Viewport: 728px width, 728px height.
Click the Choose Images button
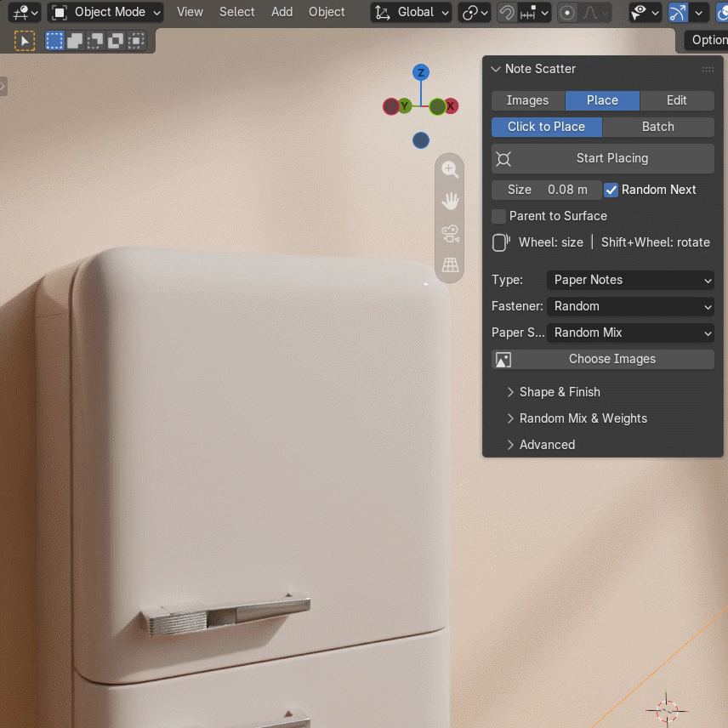coord(603,360)
